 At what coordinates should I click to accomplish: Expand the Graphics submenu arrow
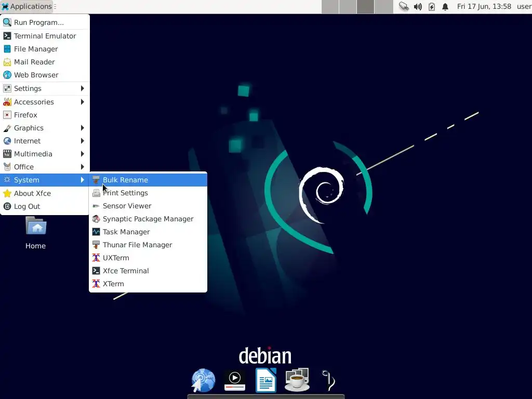coord(83,128)
